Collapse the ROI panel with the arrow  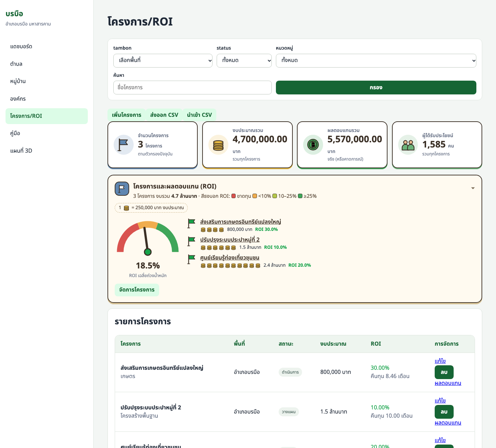(473, 188)
